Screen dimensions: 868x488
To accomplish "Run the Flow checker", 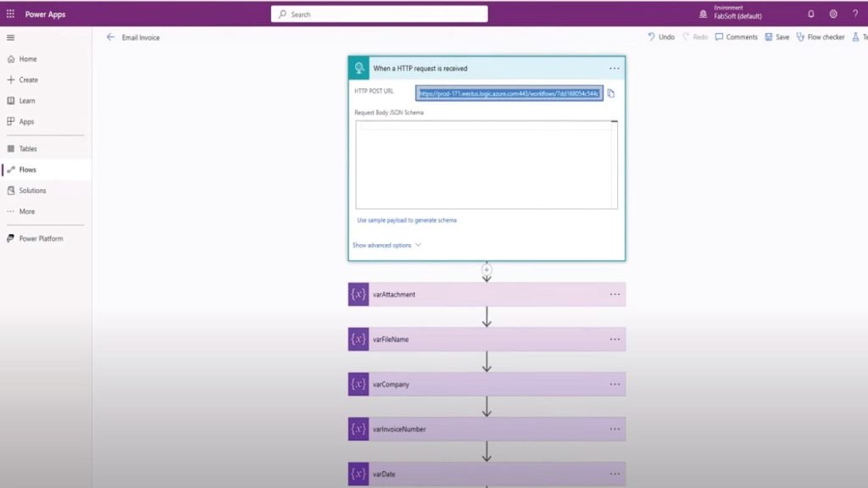I will click(821, 37).
